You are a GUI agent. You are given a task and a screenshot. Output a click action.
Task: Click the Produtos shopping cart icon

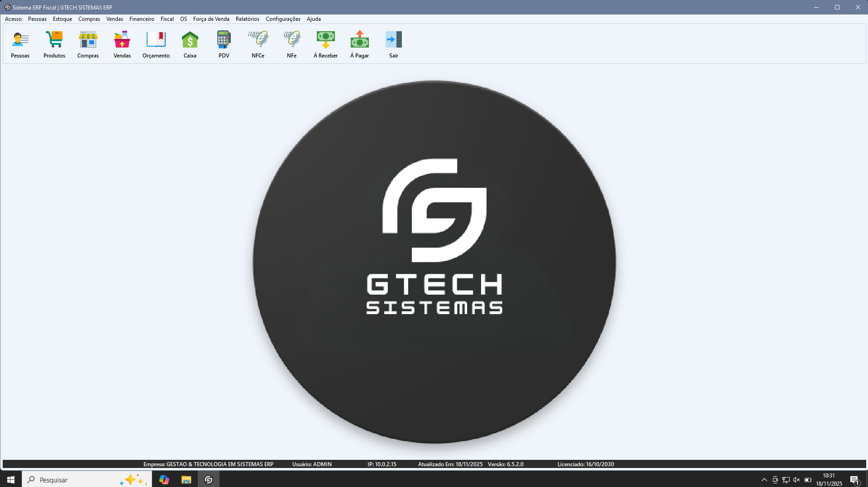pyautogui.click(x=54, y=40)
